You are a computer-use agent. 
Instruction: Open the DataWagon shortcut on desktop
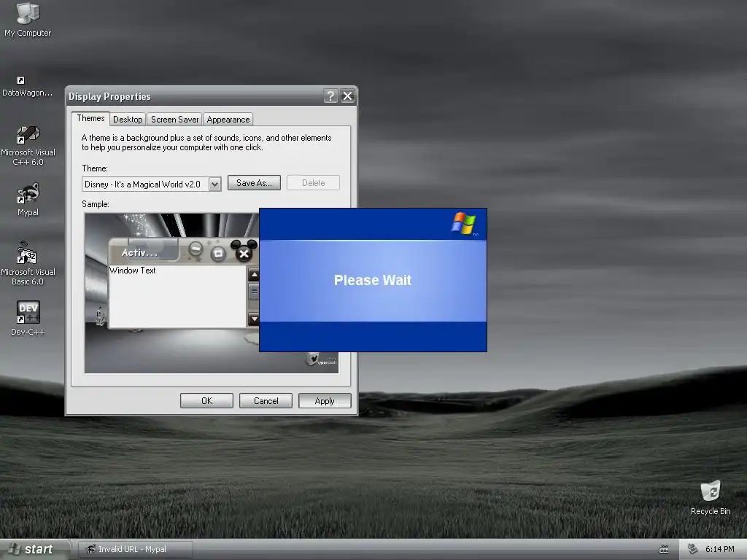point(27,87)
